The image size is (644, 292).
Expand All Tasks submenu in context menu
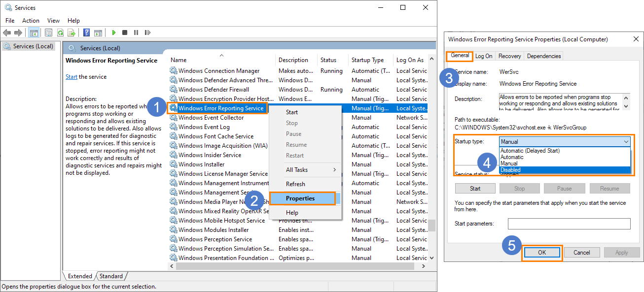point(305,170)
